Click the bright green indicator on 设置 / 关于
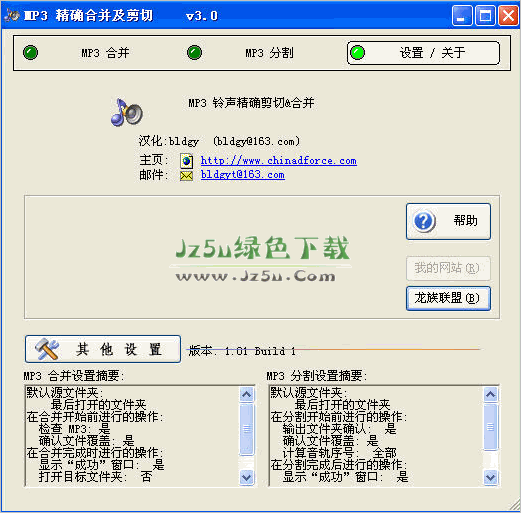This screenshot has width=521, height=513. (x=358, y=53)
